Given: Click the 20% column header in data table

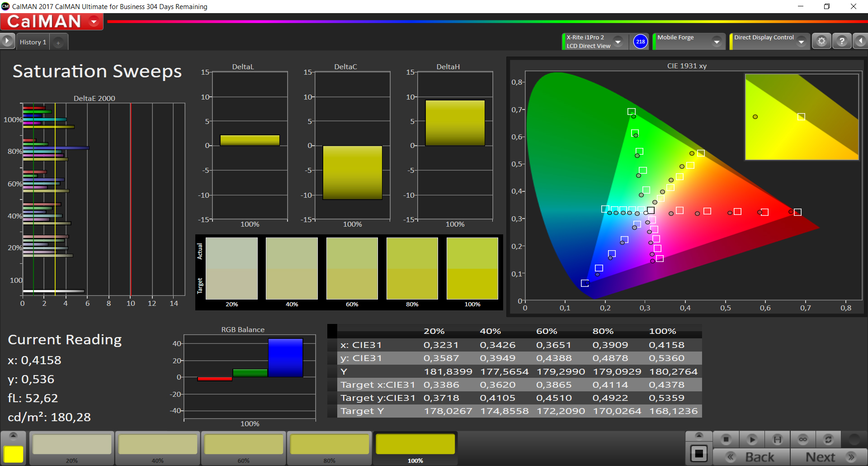Looking at the screenshot, I should [434, 331].
